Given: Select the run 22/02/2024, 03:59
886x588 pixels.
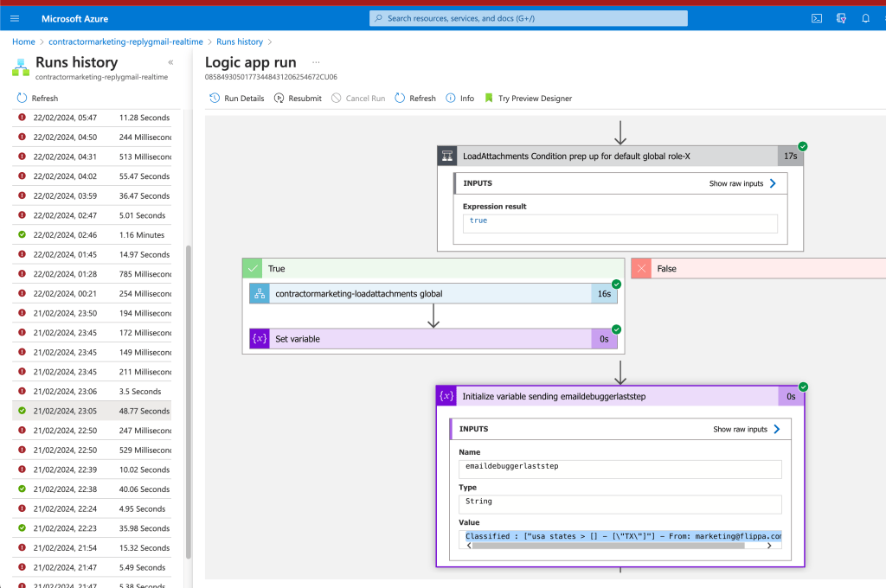Looking at the screenshot, I should (92, 196).
